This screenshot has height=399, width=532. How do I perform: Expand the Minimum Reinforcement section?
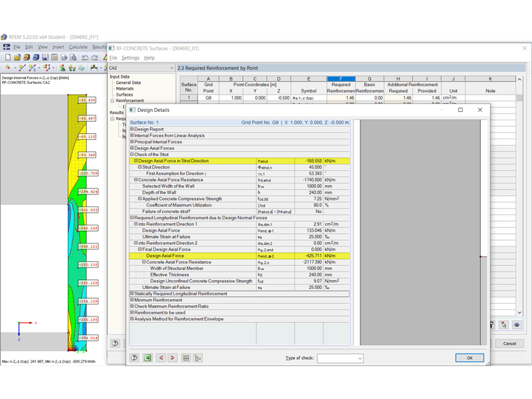132,300
